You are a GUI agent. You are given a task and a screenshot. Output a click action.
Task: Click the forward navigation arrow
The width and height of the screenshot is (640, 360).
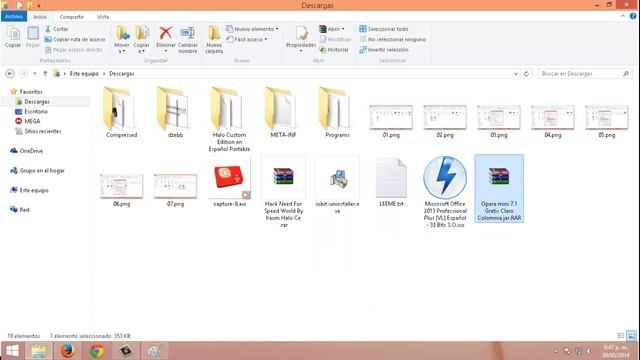24,73
